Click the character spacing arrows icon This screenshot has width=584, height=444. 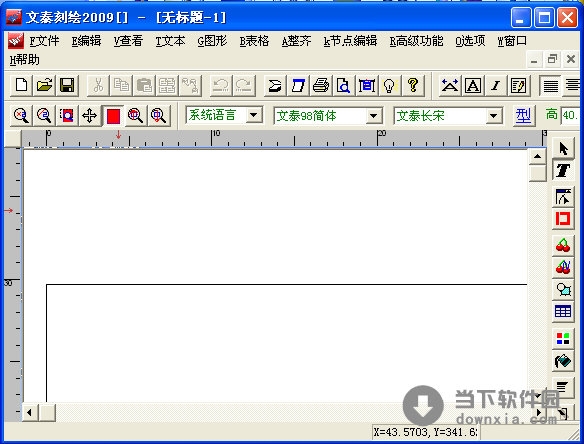pos(450,86)
